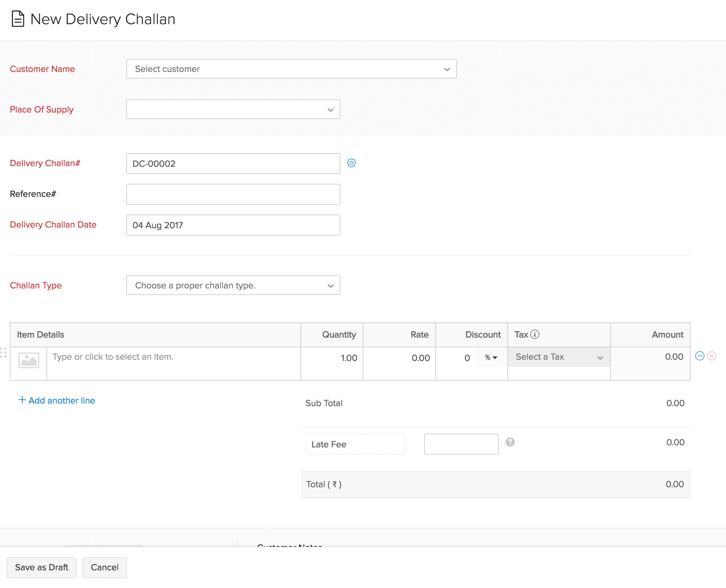The image size is (726, 588).
Task: Open the Select customer dropdown
Action: (x=291, y=69)
